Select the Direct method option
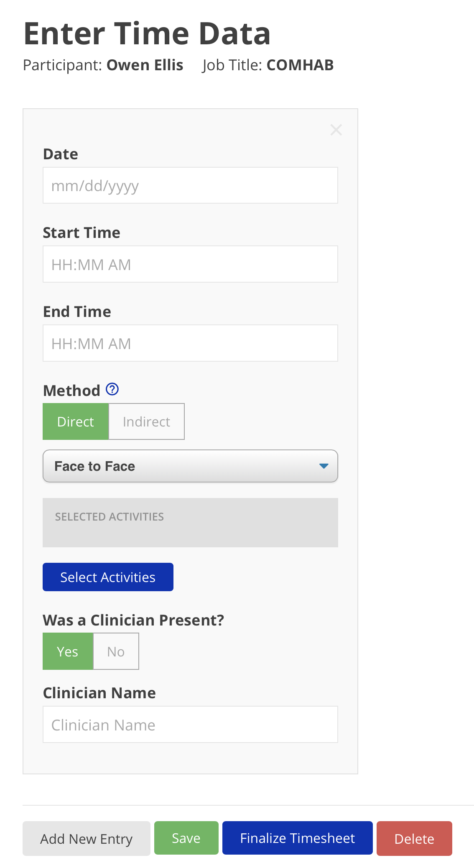 coord(76,421)
